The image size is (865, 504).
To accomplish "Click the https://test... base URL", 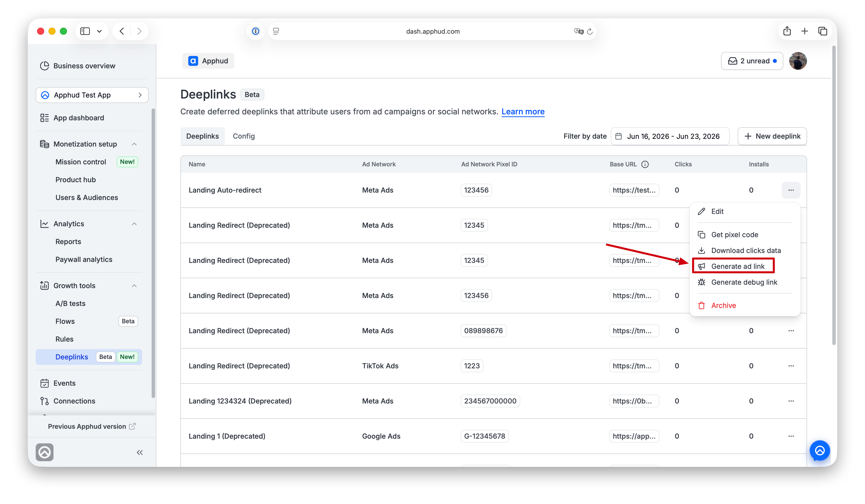I will pyautogui.click(x=634, y=190).
